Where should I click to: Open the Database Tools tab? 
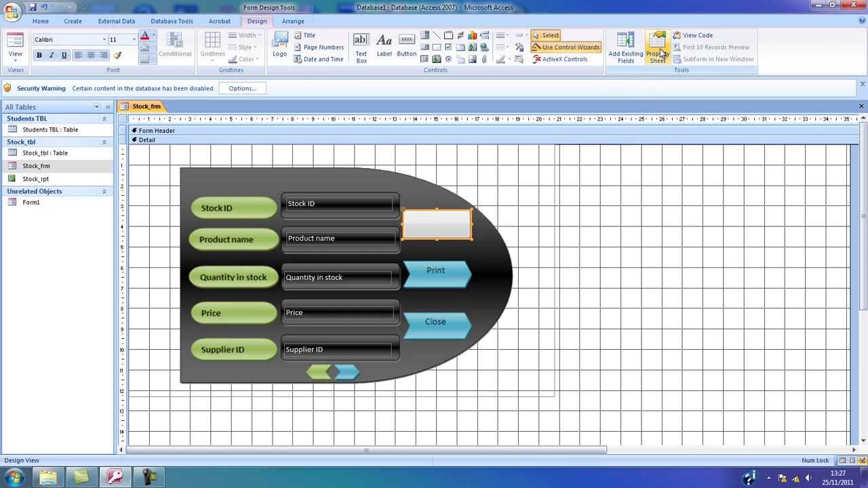[x=172, y=21]
